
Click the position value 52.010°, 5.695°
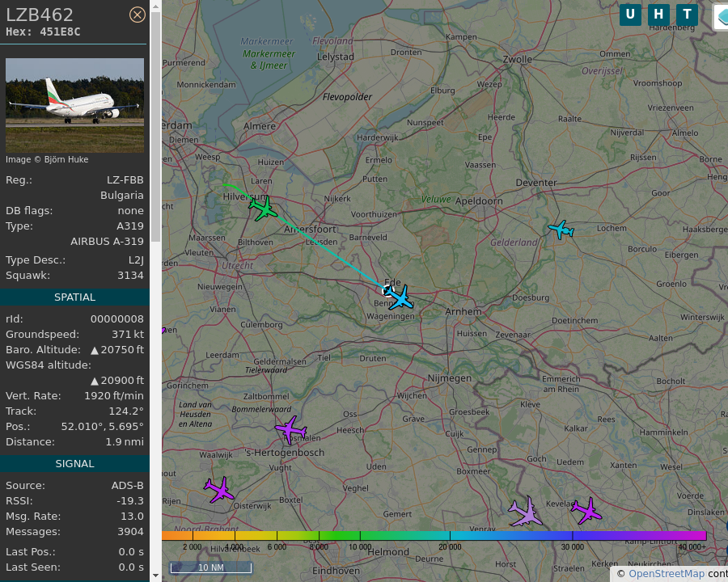pyautogui.click(x=102, y=426)
